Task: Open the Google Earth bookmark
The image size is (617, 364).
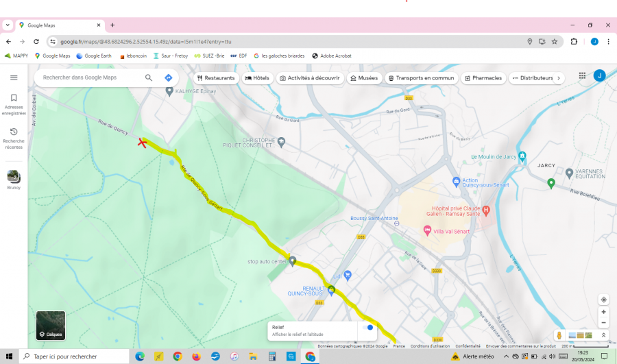Action: coord(94,56)
